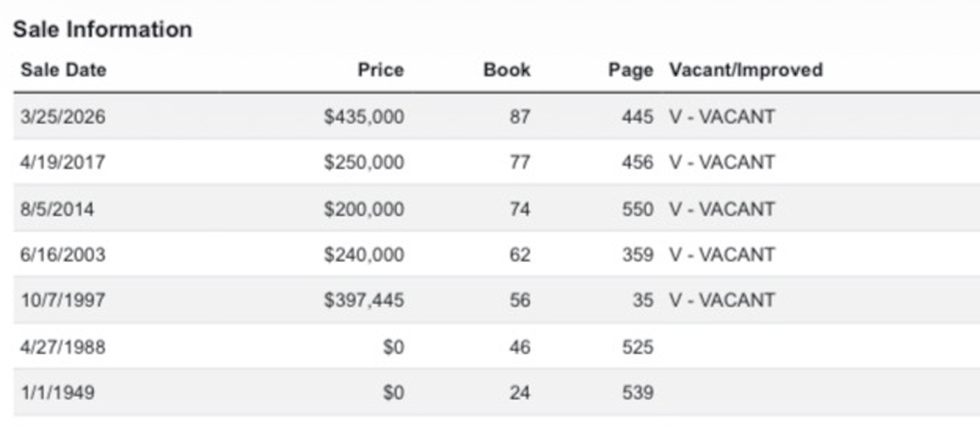
Task: Click the Vacant/Improved column header
Action: click(x=746, y=70)
